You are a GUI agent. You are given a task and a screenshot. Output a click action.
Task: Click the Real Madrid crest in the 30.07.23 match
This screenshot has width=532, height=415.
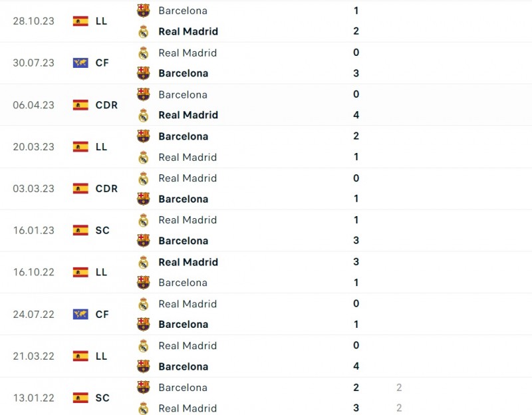point(144,53)
